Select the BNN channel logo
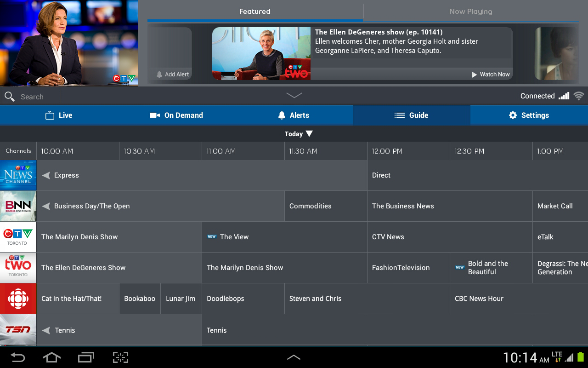 pyautogui.click(x=18, y=206)
